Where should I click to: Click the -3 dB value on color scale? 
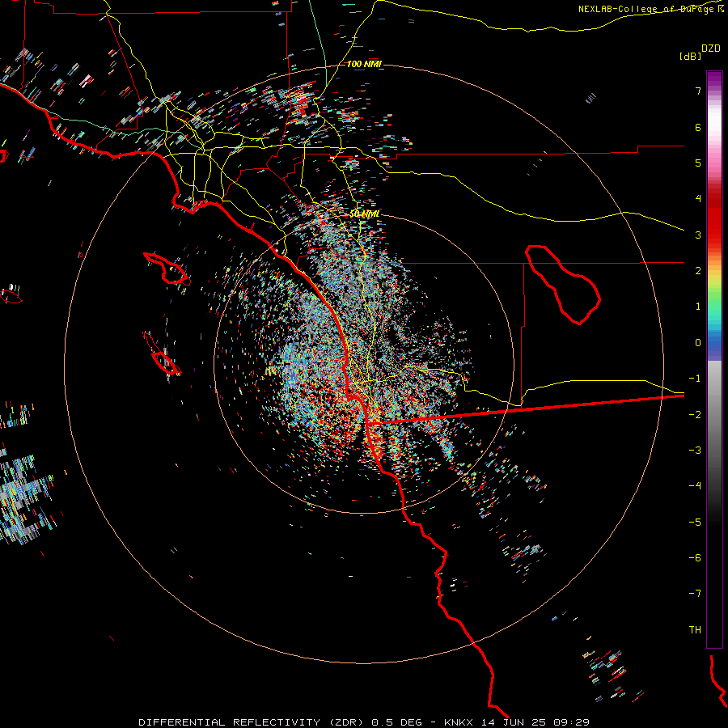[x=695, y=451]
